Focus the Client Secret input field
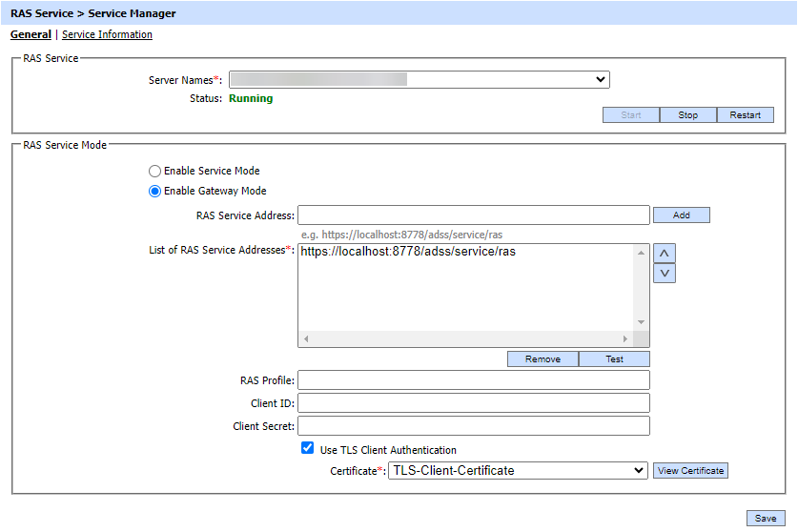Screen dimensions: 798x532 click(x=473, y=426)
